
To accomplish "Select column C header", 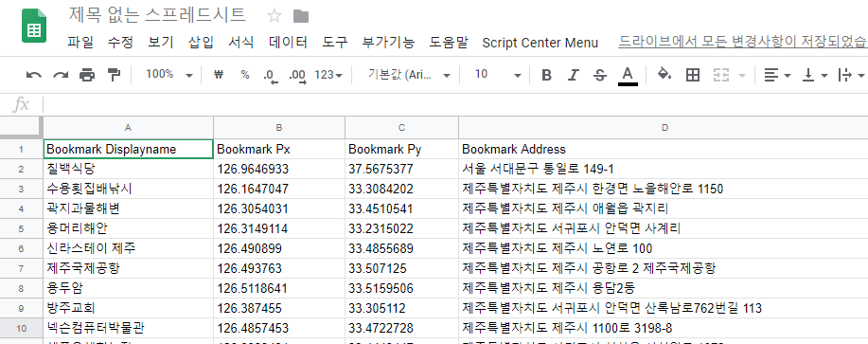I will [402, 127].
